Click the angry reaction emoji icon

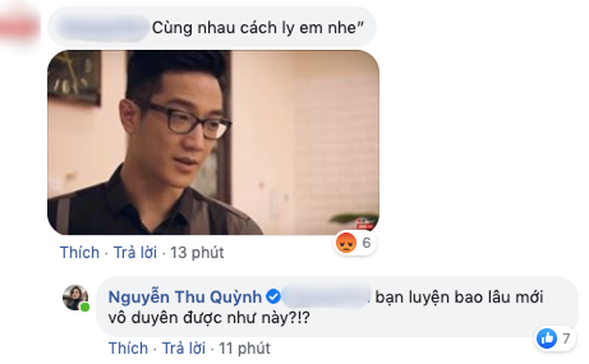pos(346,243)
